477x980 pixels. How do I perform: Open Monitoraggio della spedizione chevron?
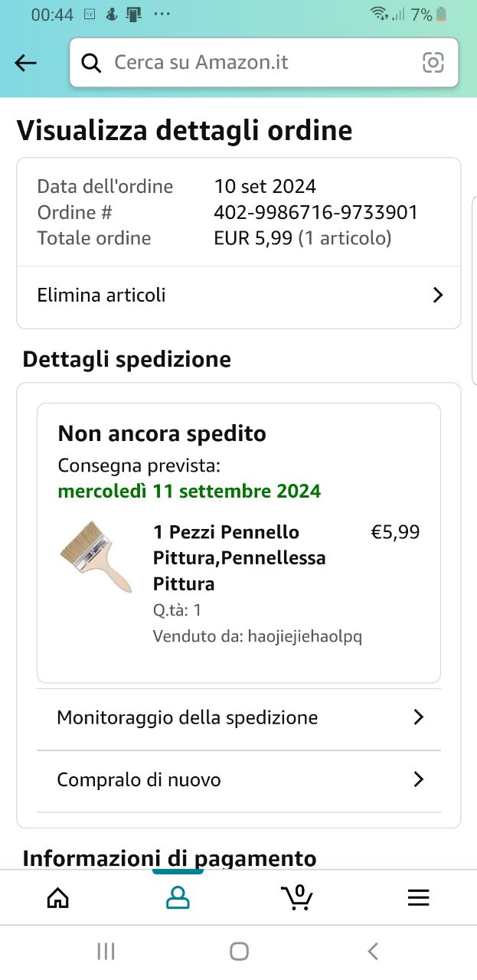point(418,717)
